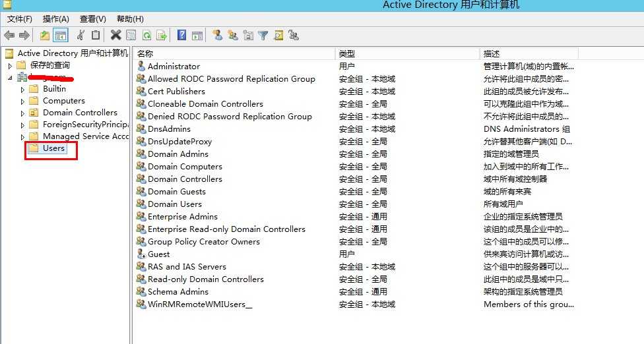Click the cut scissors icon
Screen dimensions: 644x344
(x=80, y=36)
